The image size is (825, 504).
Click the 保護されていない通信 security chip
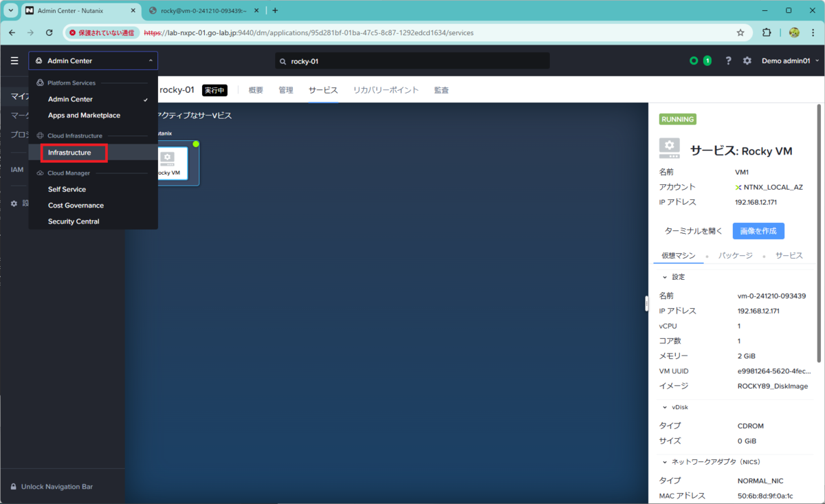102,32
